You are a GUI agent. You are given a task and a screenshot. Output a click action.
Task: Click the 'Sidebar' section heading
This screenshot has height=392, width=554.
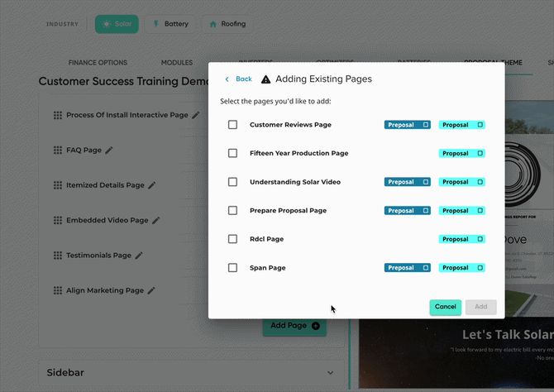[65, 372]
